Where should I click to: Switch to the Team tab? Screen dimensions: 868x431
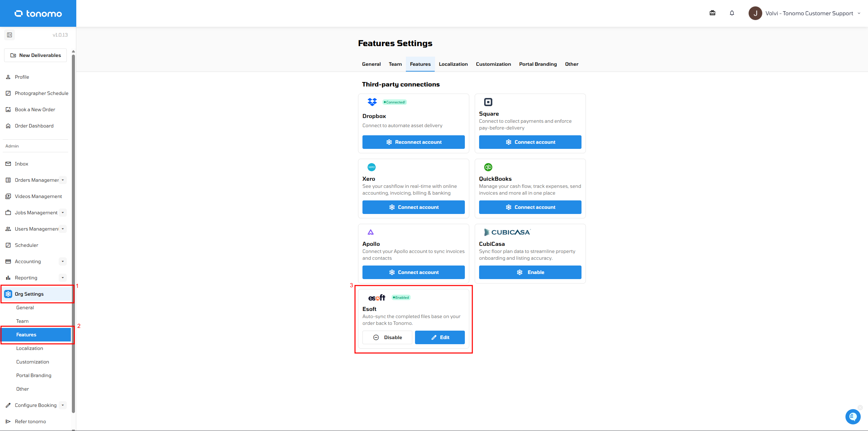[395, 64]
